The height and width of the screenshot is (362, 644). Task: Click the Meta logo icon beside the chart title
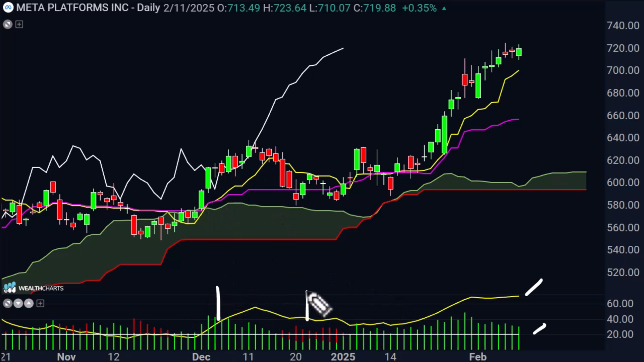(8, 7)
